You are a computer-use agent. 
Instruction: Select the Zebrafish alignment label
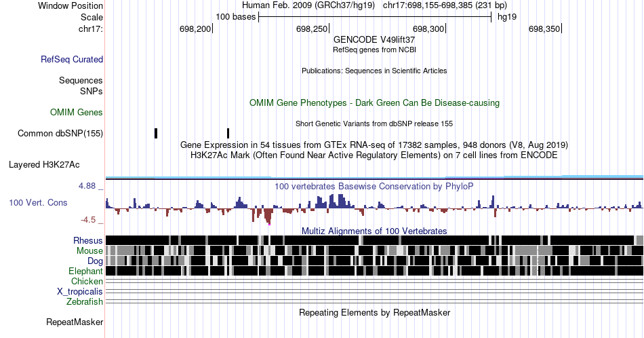coord(85,302)
